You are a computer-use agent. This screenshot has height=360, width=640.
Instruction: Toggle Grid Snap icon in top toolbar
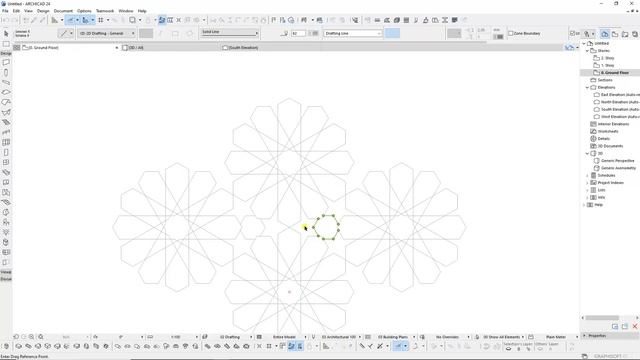point(100,20)
